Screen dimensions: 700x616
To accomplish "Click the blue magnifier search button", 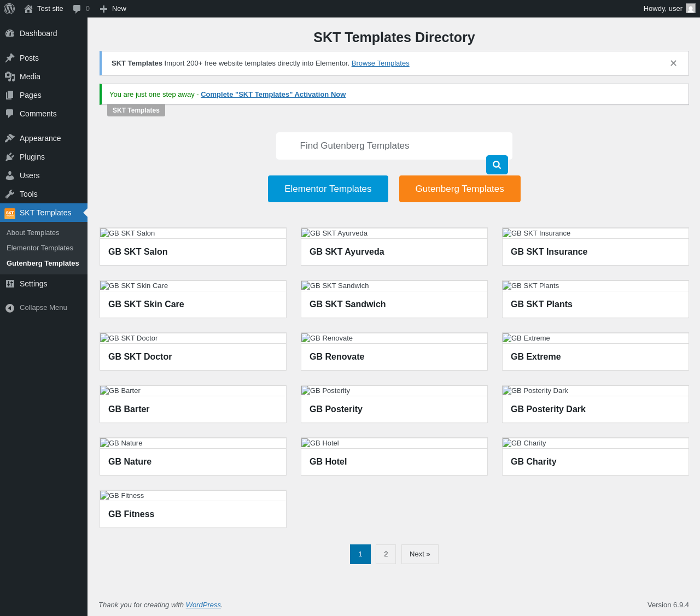I will [497, 165].
